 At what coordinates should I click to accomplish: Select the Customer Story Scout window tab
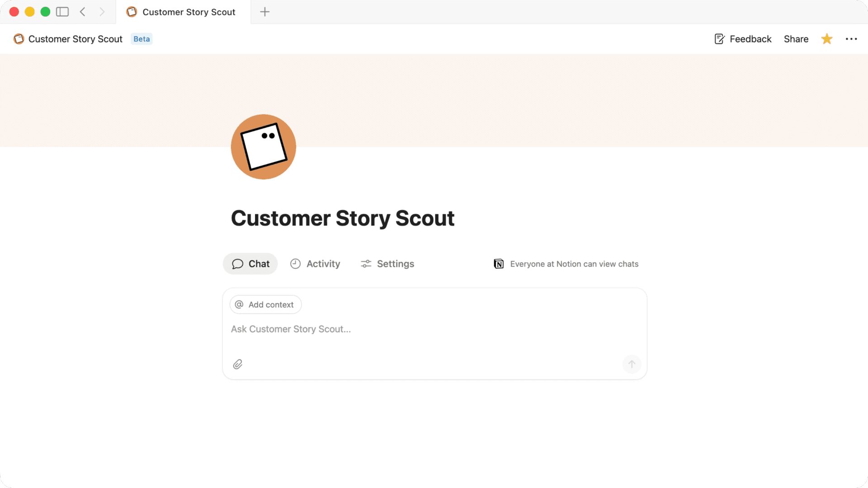183,12
